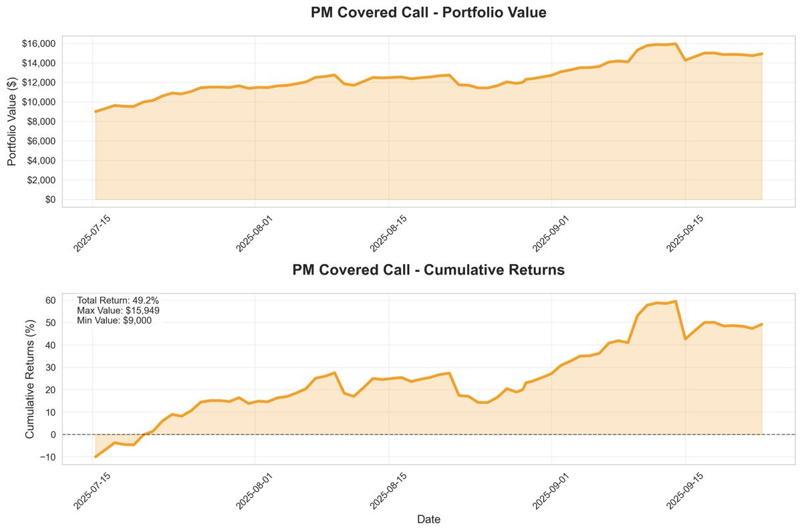
Task: Click the start point of the portfolio value line
Action: (96, 112)
